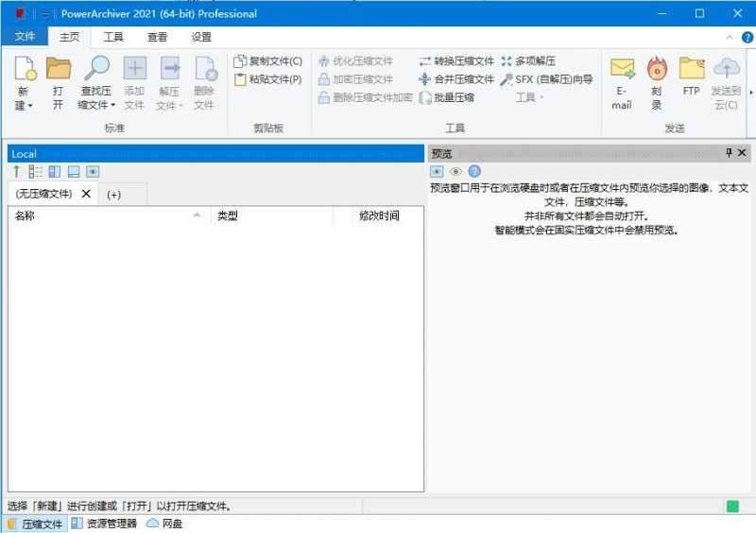
Task: Expand the ribbon overflow arrow at right edge
Action: (x=750, y=92)
